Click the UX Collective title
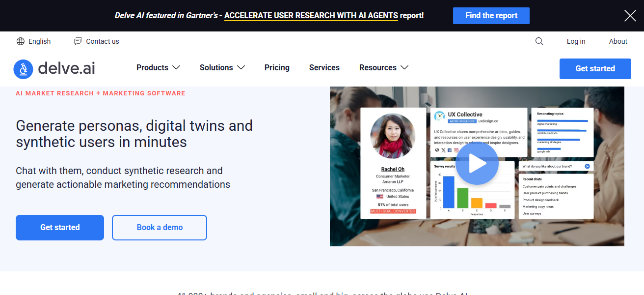This screenshot has height=295, width=644. click(x=465, y=115)
